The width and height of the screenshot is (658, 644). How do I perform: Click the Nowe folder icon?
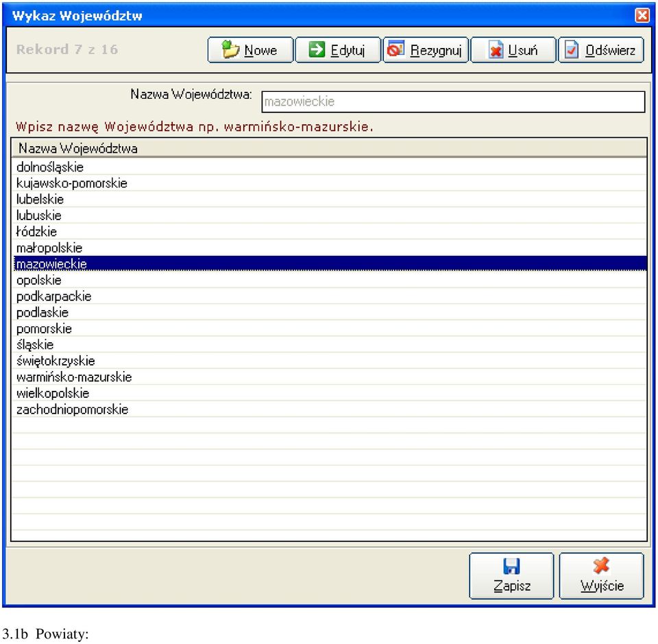tap(230, 49)
